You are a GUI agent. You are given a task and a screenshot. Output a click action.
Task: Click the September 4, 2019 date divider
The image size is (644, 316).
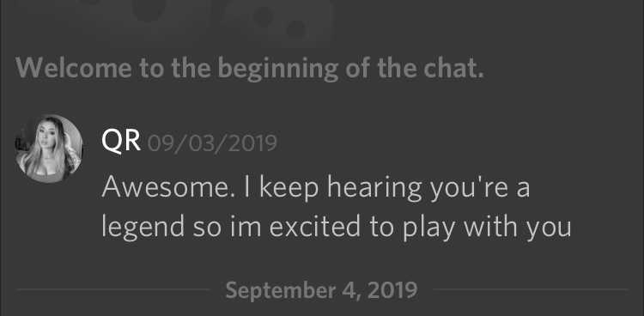pyautogui.click(x=322, y=290)
